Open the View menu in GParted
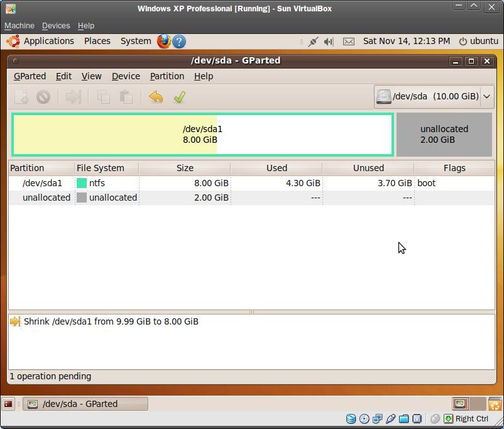The width and height of the screenshot is (504, 429). 91,76
